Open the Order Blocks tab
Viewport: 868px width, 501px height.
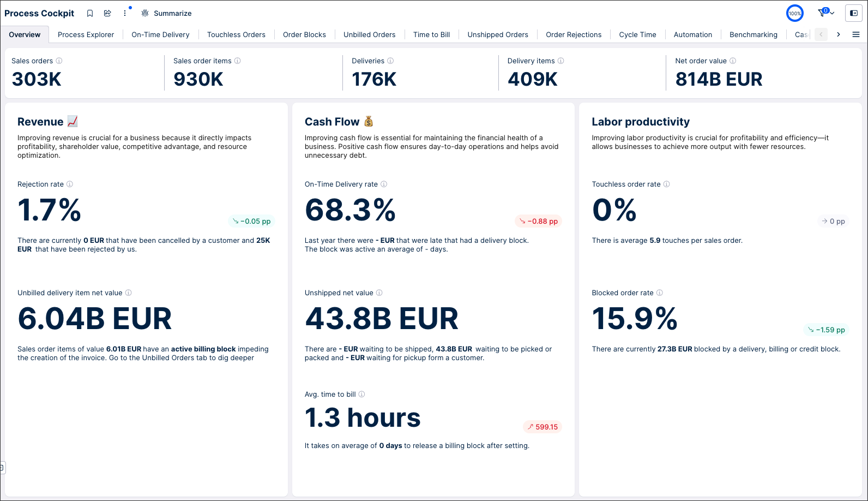click(304, 34)
